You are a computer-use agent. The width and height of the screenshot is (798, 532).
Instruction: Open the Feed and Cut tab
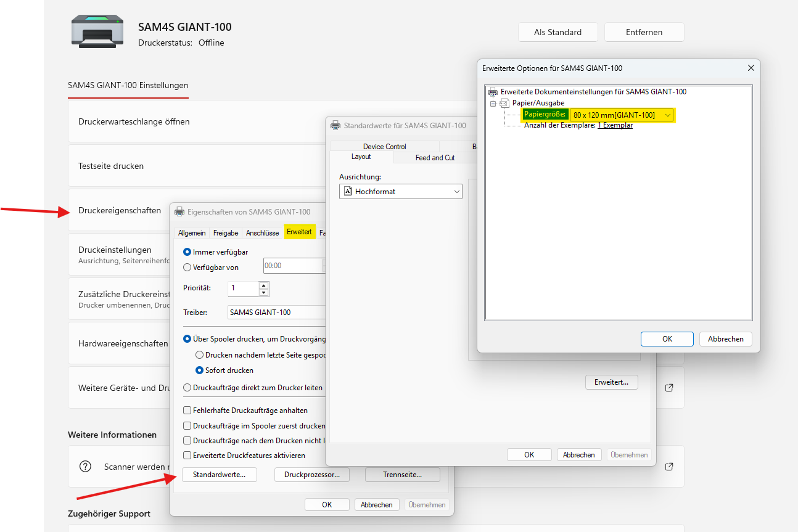[435, 158]
